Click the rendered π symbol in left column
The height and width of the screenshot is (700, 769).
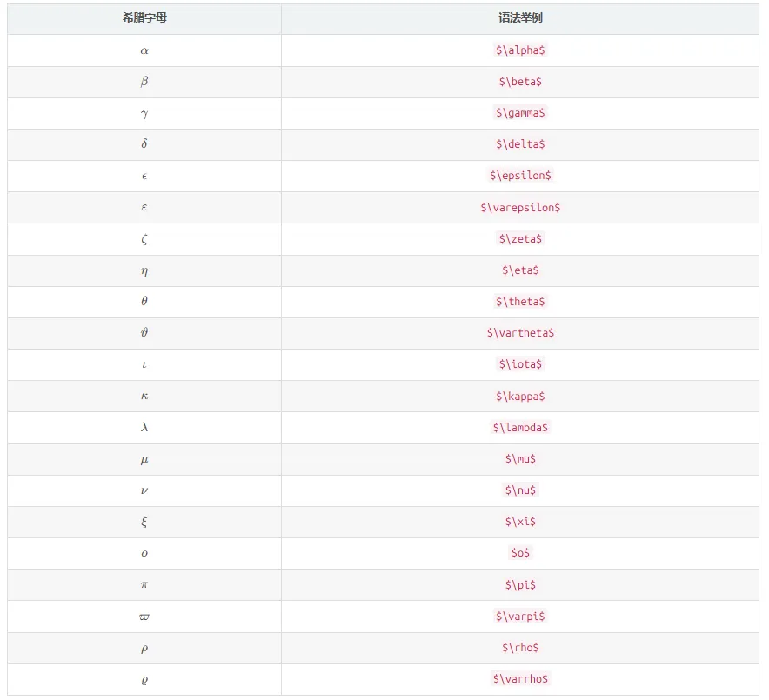[x=144, y=585]
